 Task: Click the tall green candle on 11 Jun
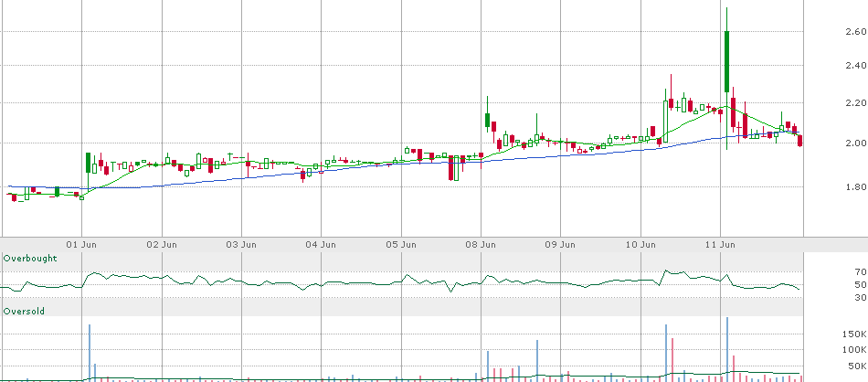(x=726, y=61)
